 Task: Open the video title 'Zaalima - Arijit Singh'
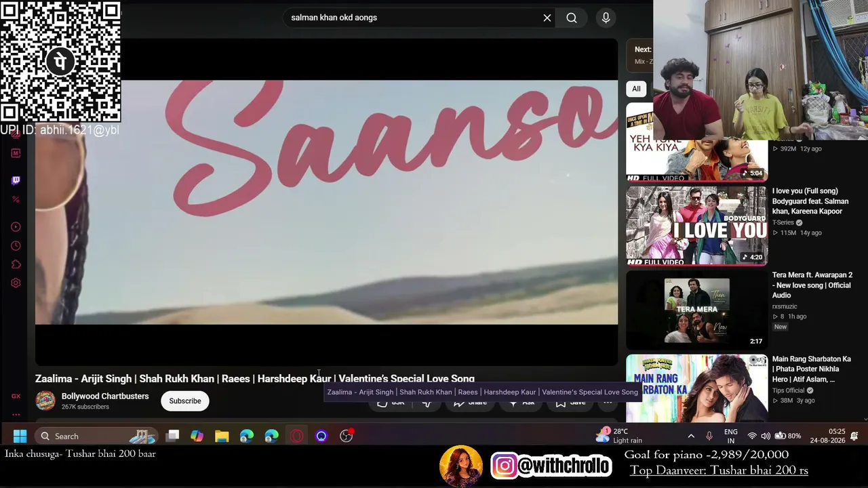[255, 378]
